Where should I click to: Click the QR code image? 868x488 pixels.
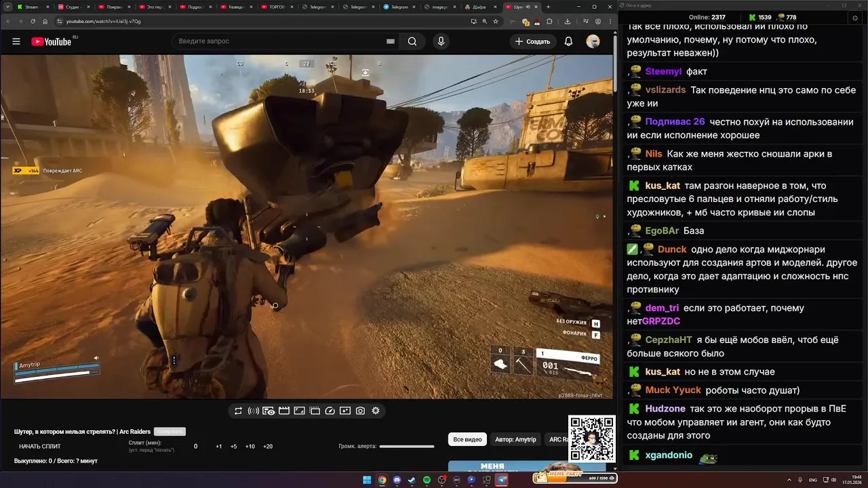tap(591, 439)
